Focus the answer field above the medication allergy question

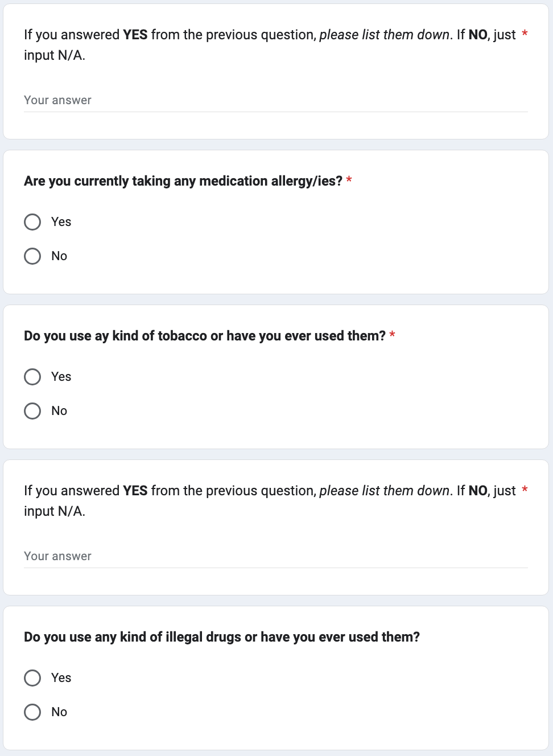click(x=275, y=101)
